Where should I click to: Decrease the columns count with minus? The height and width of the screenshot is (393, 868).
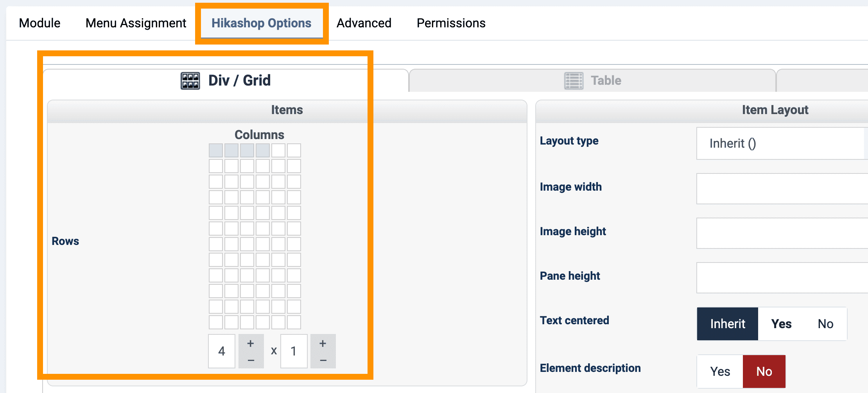pos(251,360)
